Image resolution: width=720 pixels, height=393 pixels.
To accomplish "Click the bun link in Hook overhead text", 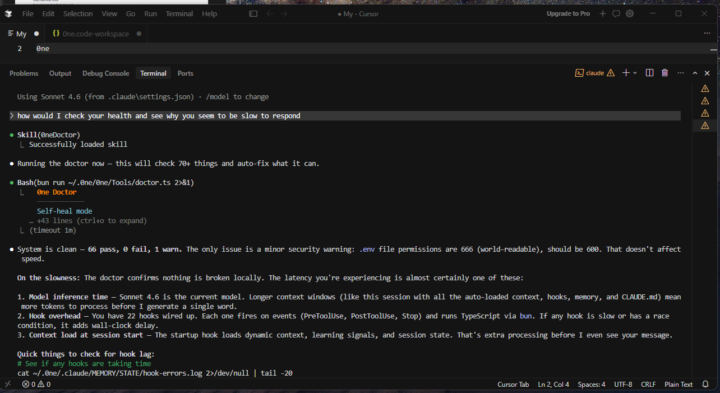I will 526,316.
